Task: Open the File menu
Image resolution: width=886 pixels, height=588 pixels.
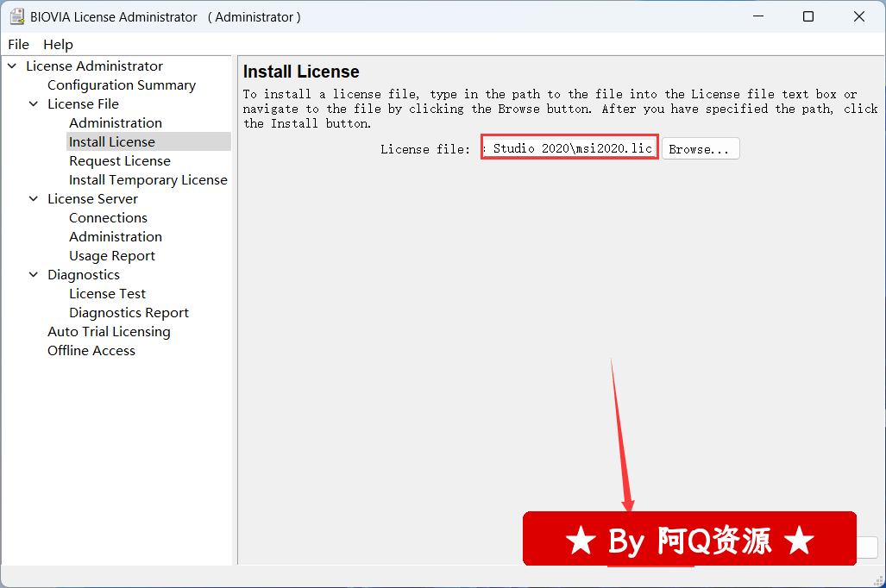Action: [18, 44]
